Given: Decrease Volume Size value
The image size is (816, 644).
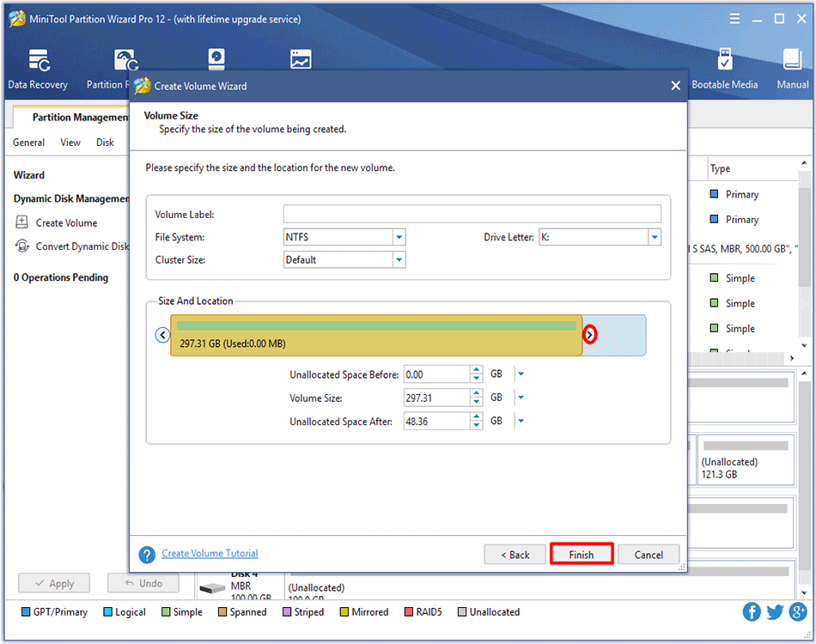Looking at the screenshot, I should [x=476, y=402].
